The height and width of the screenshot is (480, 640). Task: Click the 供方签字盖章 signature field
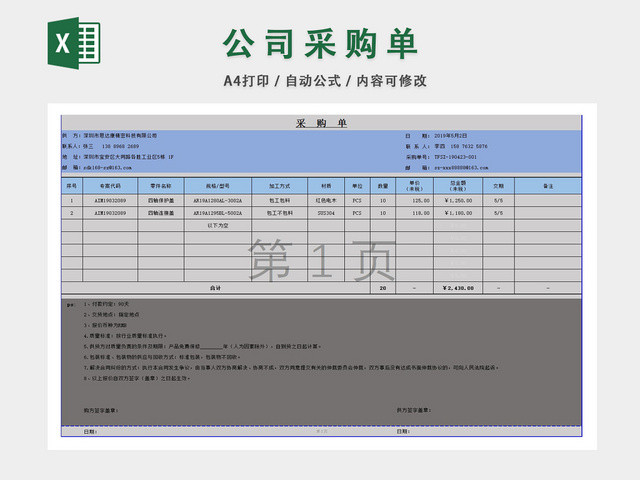coord(413,410)
